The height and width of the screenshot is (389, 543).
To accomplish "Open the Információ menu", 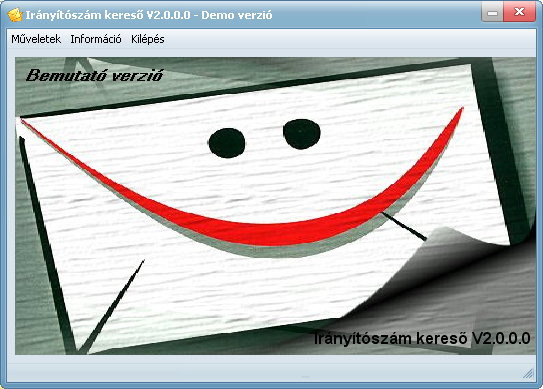I will 96,39.
